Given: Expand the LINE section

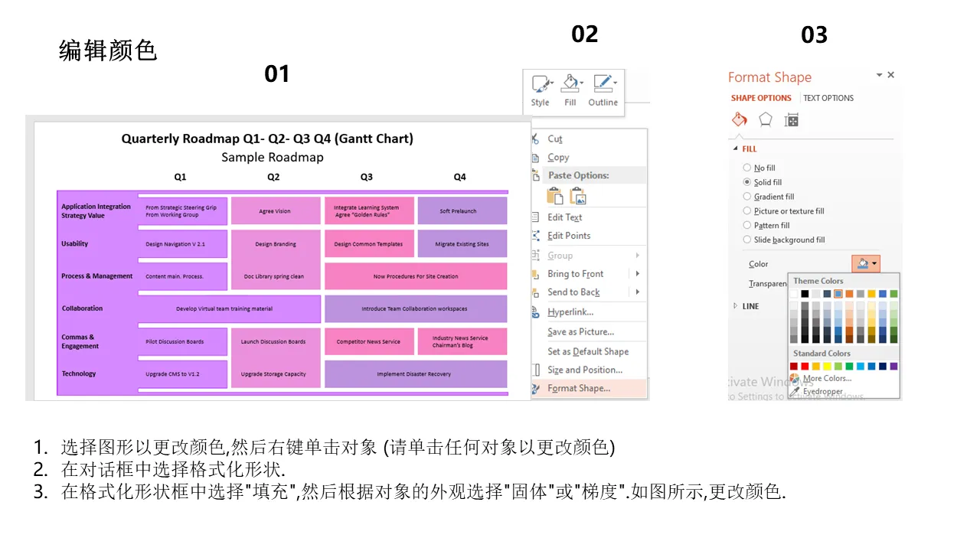Looking at the screenshot, I should pos(737,306).
